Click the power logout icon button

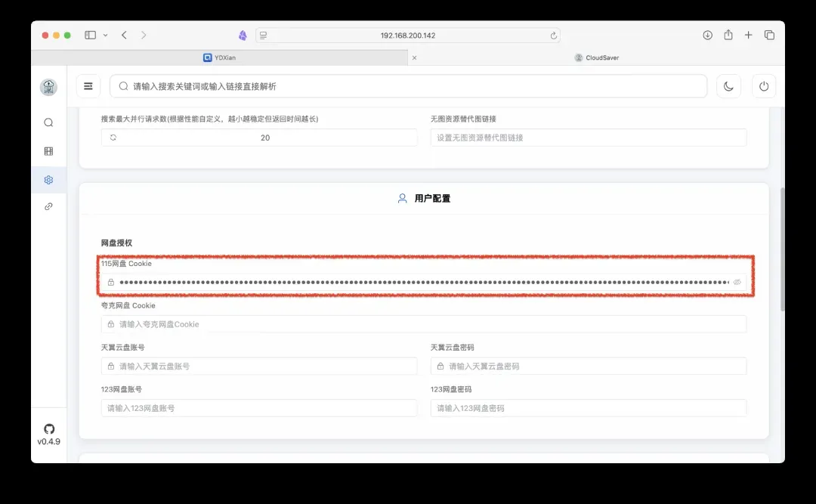click(x=764, y=86)
